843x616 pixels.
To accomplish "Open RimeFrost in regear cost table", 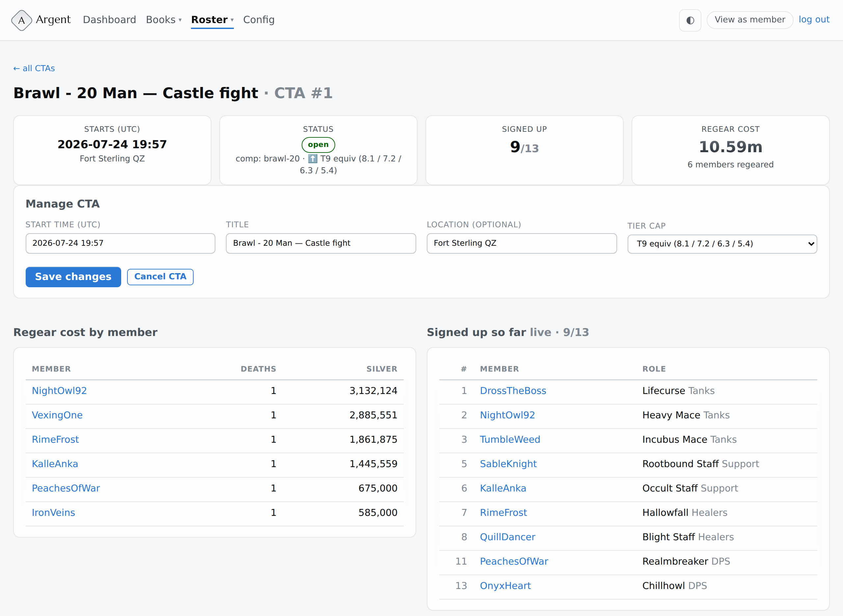I will click(55, 439).
